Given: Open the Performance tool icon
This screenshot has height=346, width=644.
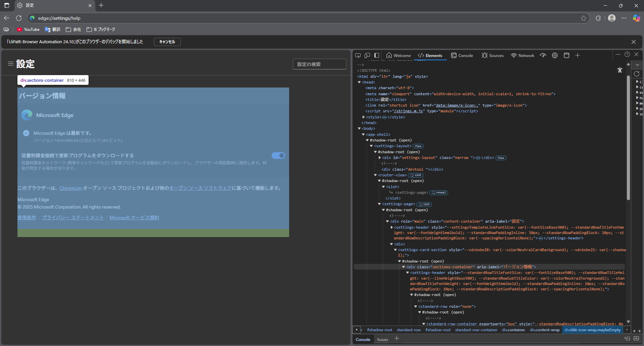Looking at the screenshot, I should (543, 55).
